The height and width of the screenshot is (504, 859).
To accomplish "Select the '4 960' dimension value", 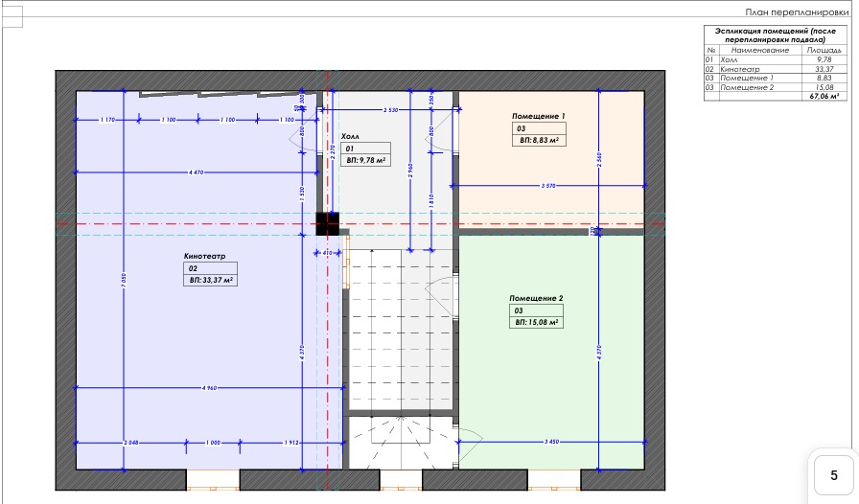I will 209,388.
